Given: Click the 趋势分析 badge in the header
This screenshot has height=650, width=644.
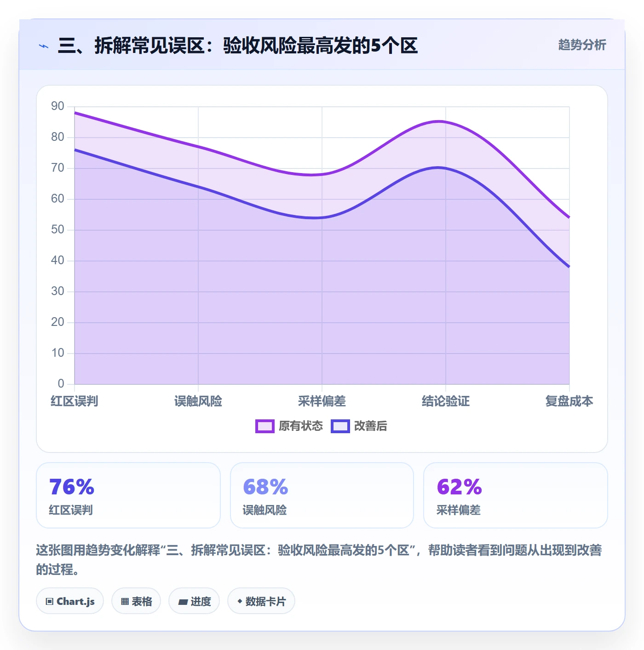Looking at the screenshot, I should tap(582, 45).
